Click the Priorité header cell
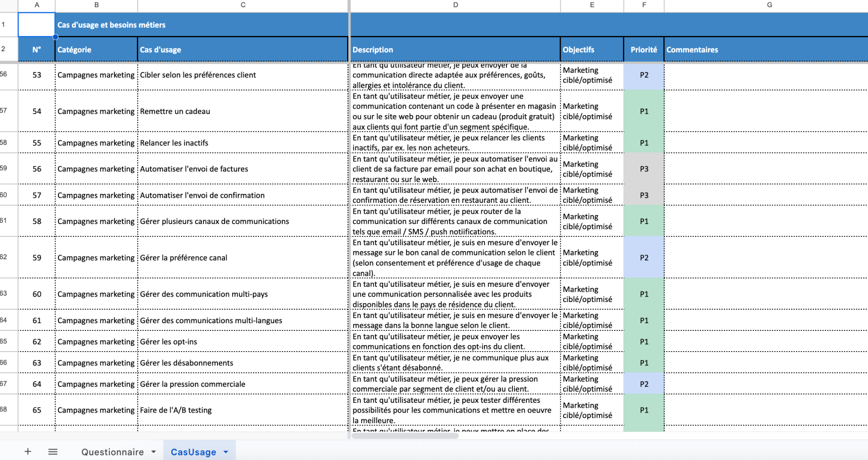The width and height of the screenshot is (868, 460). (644, 50)
